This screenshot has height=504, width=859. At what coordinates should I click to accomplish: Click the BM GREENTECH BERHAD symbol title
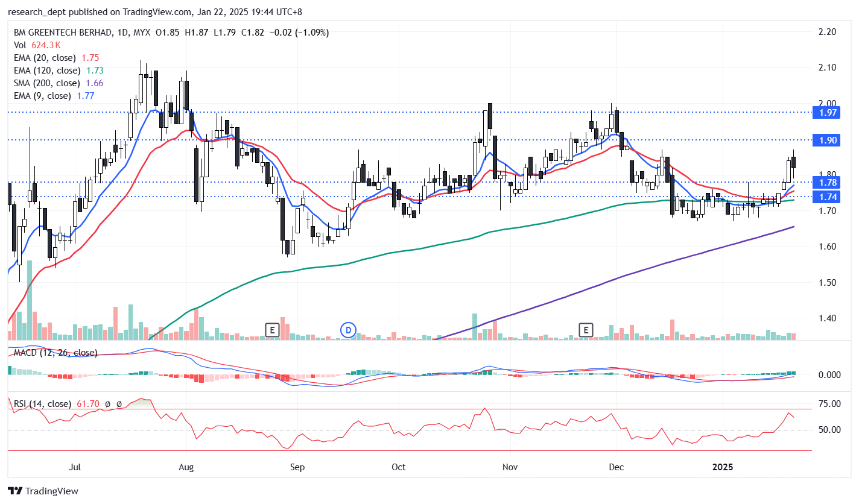point(60,33)
